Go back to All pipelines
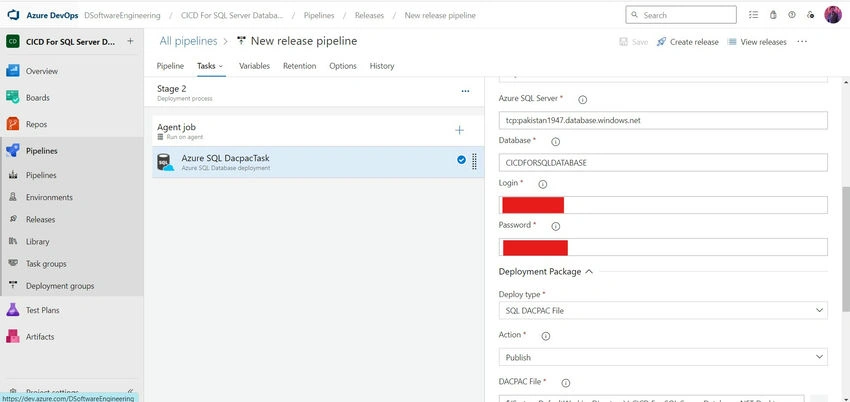The height and width of the screenshot is (402, 850). pyautogui.click(x=188, y=41)
